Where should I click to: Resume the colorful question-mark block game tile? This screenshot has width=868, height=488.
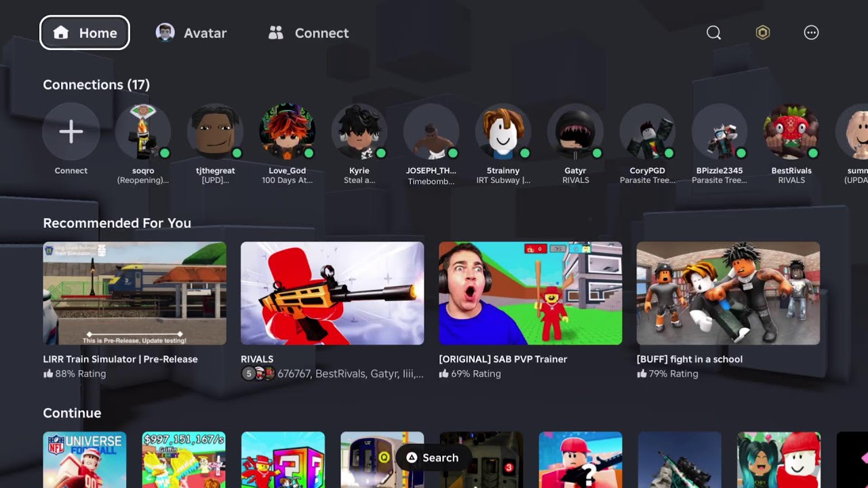click(283, 460)
